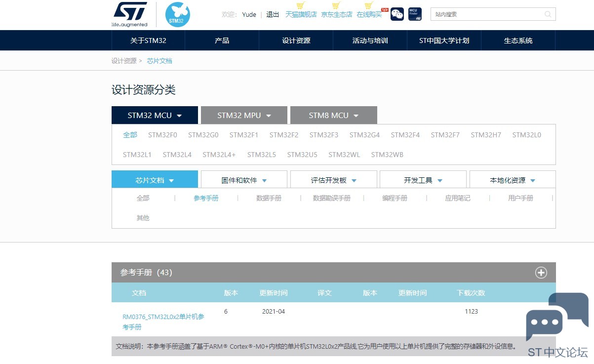Screen dimensions: 594x364
Task: Expand 参考手册 section with plus icon
Action: (x=541, y=273)
